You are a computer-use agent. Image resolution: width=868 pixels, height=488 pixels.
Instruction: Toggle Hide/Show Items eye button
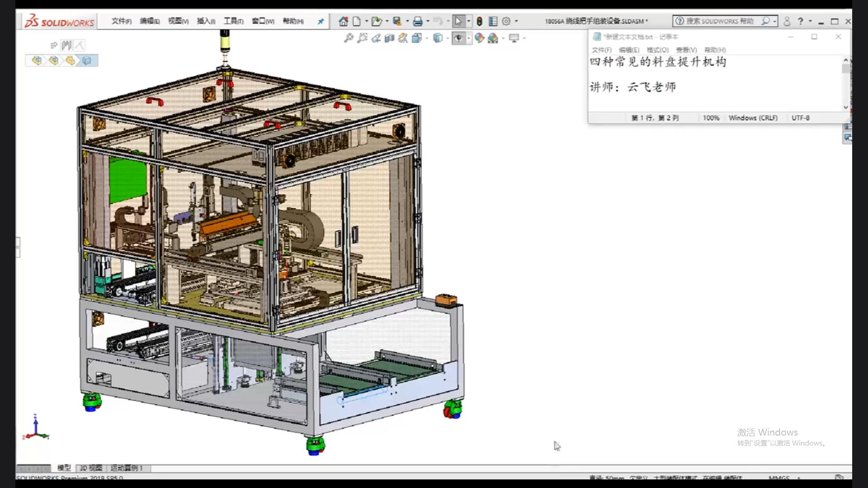click(x=458, y=38)
